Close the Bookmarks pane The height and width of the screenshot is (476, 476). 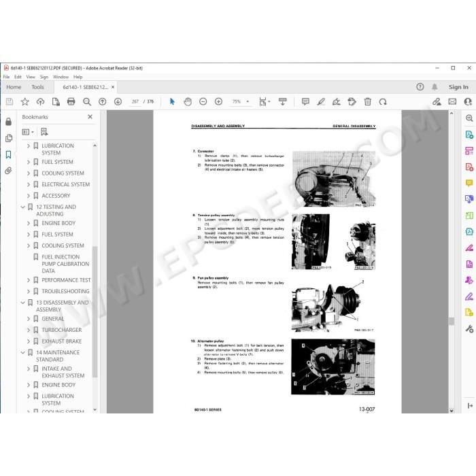[90, 117]
